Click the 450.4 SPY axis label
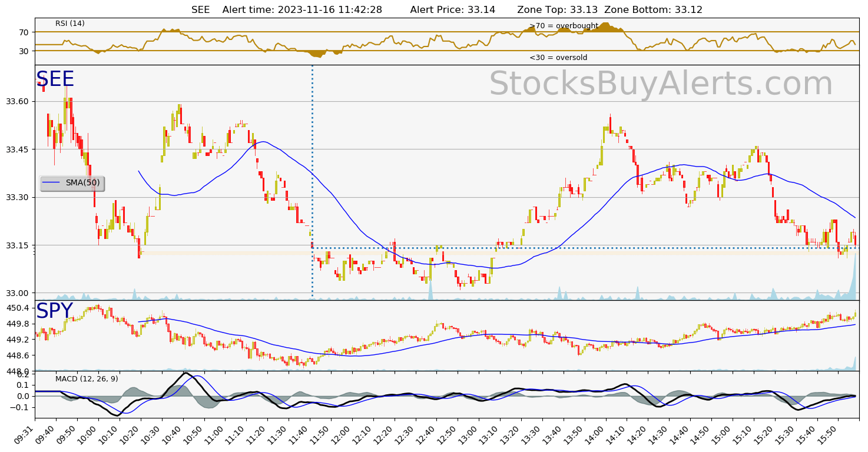The width and height of the screenshot is (868, 452). (18, 308)
